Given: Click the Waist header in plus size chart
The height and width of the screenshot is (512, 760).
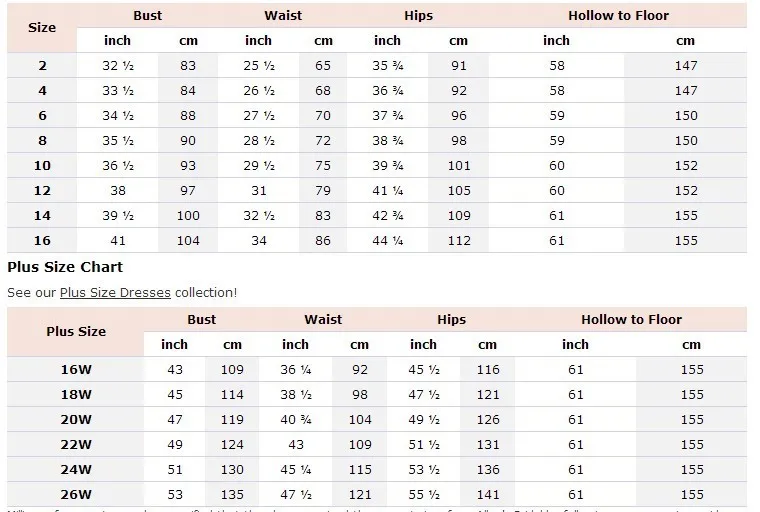Looking at the screenshot, I should 323,320.
